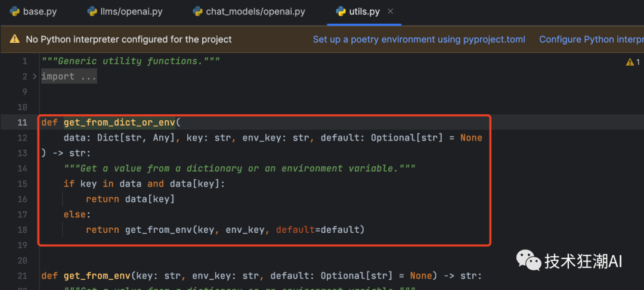This screenshot has height=290, width=644.
Task: Open the warnings indicator showing 1 problem
Action: click(633, 62)
